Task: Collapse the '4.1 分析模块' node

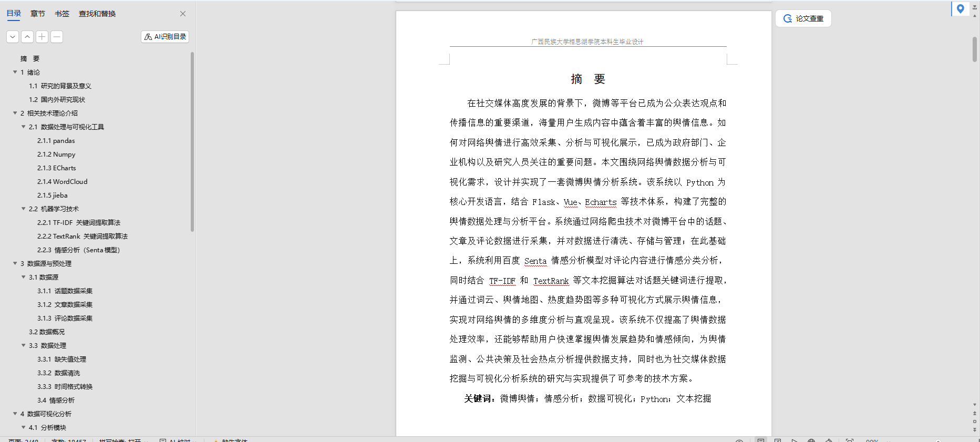Action: pyautogui.click(x=24, y=427)
